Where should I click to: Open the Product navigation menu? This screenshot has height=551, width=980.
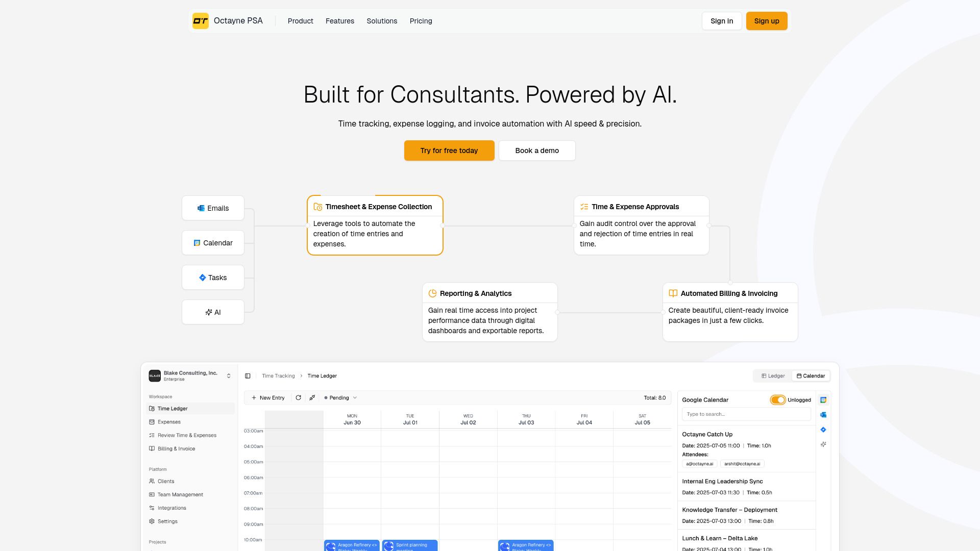point(300,21)
